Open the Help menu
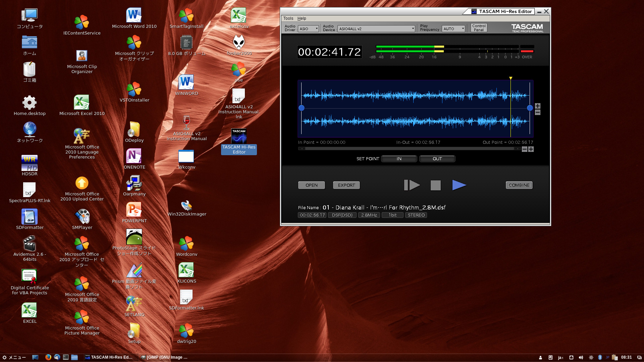644x362 pixels. click(302, 18)
